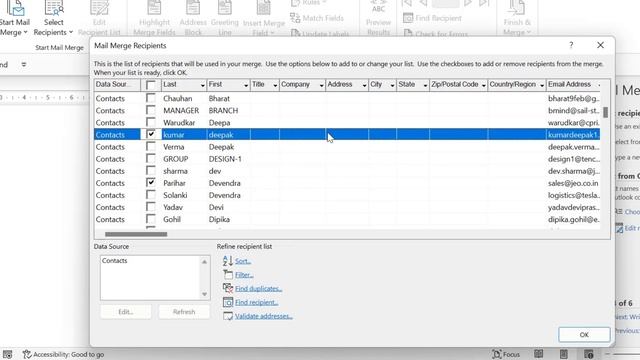Check the GROUP DESIGN-1 recipient checkbox
Image resolution: width=640 pixels, height=360 pixels.
[151, 158]
